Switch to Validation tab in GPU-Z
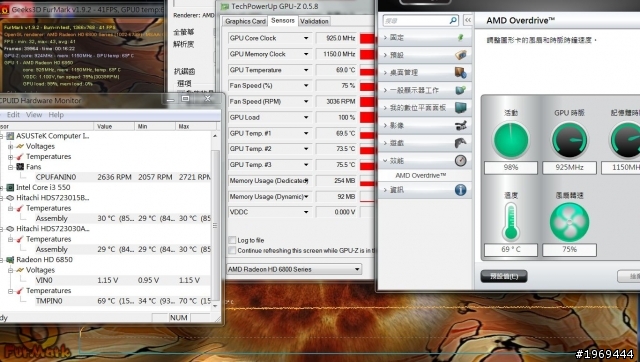640x362 pixels. (x=314, y=21)
